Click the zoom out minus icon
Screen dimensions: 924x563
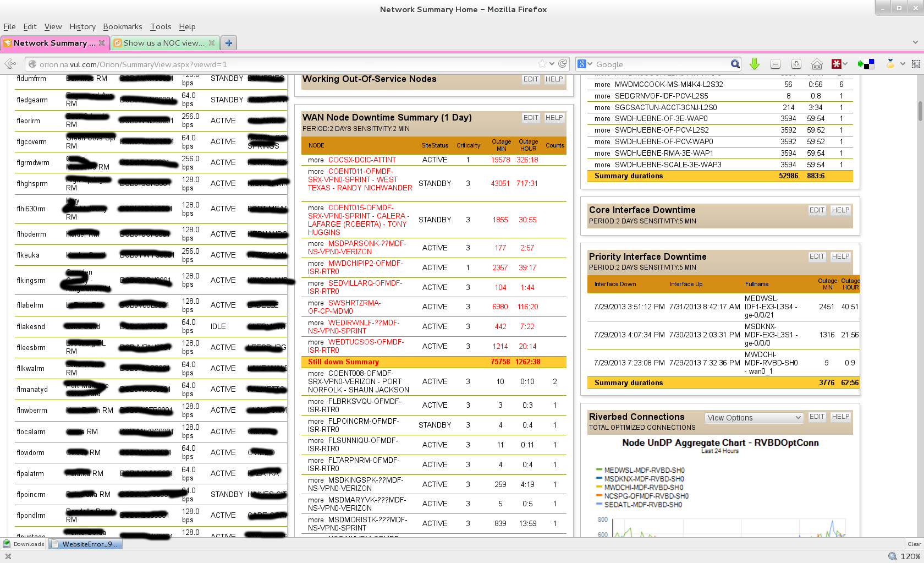click(x=776, y=64)
